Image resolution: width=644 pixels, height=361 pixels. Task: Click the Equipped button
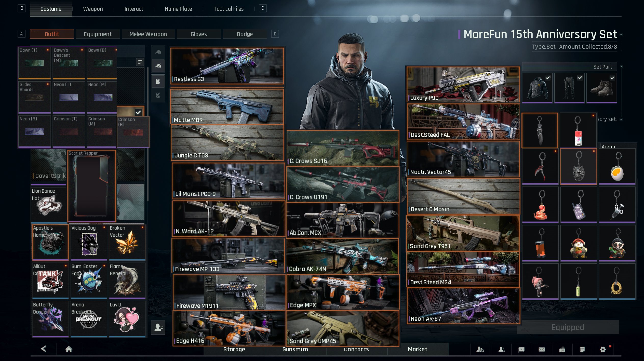(x=568, y=327)
